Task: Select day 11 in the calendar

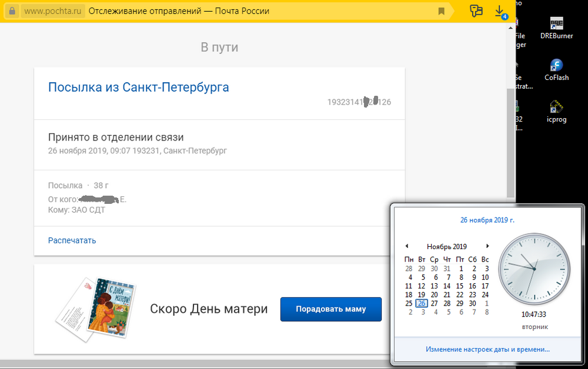Action: pos(409,286)
